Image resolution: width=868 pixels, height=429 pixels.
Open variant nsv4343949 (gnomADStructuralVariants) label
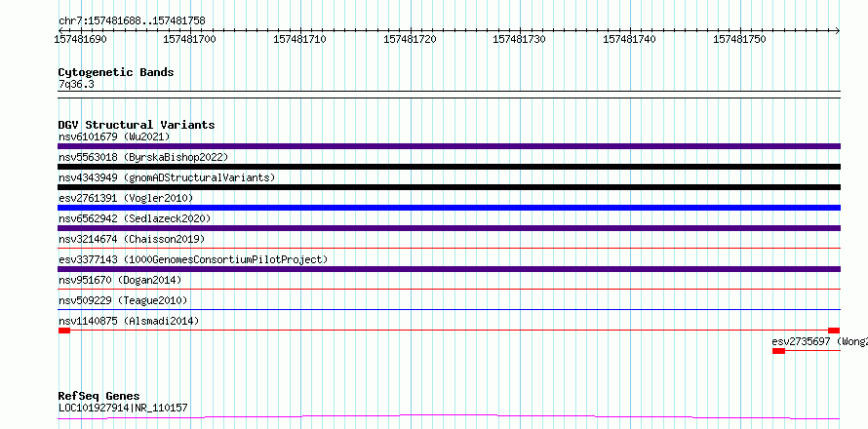pos(167,177)
